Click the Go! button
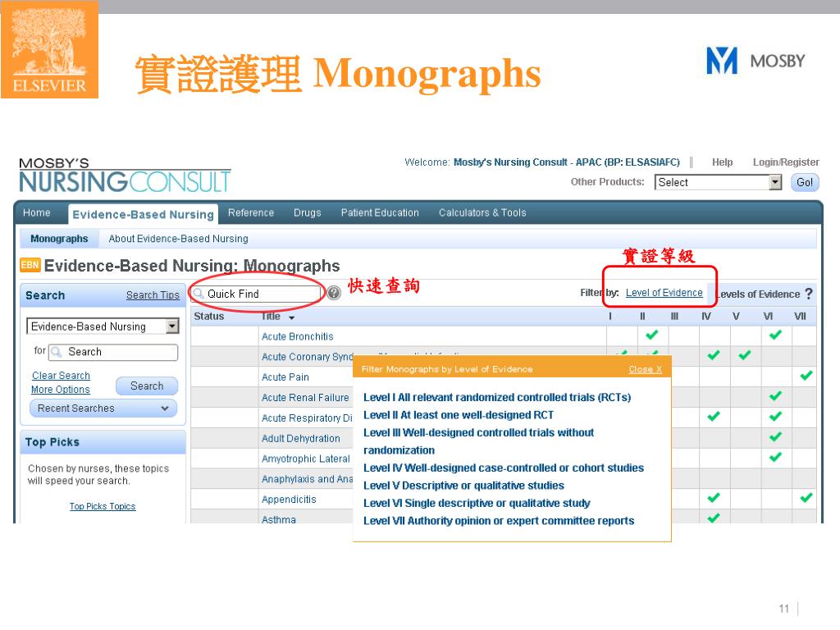This screenshot has height=630, width=840. pos(805,182)
